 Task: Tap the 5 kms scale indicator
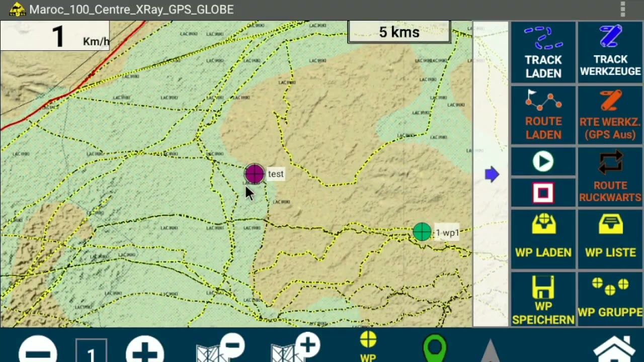pos(399,32)
